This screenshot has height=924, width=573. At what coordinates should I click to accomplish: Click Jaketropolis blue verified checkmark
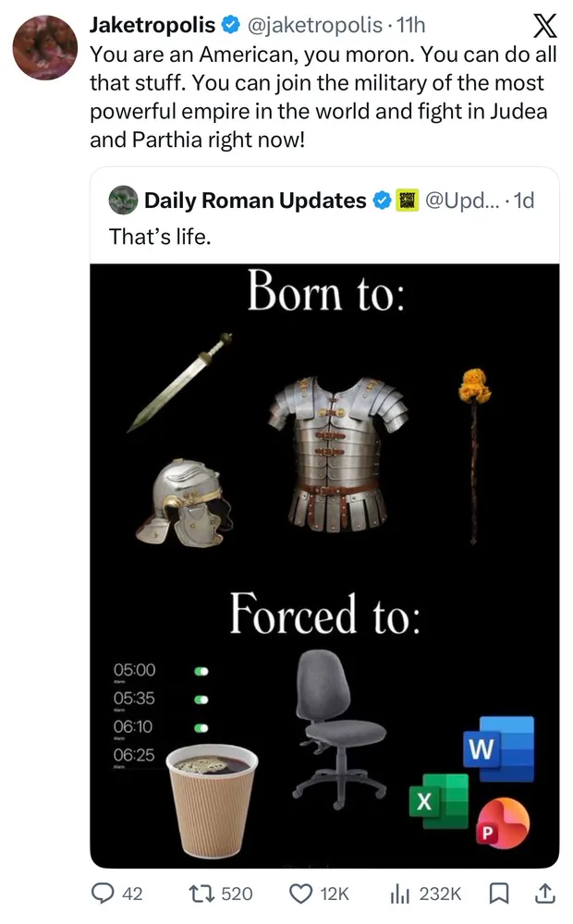pos(233,25)
